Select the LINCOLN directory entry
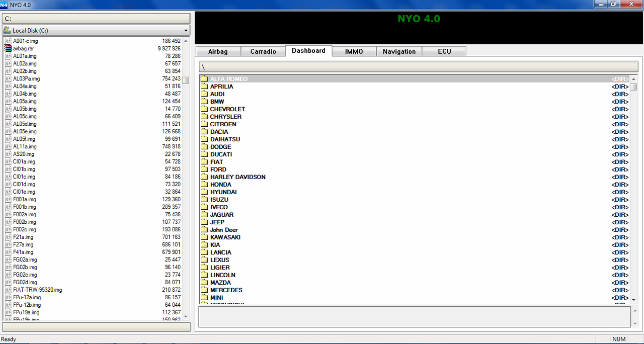 point(415,275)
